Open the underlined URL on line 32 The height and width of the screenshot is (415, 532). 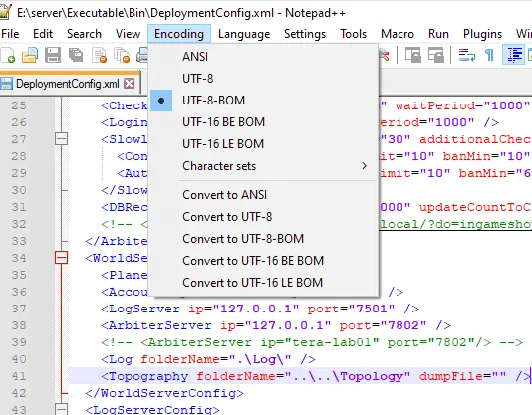tap(455, 224)
